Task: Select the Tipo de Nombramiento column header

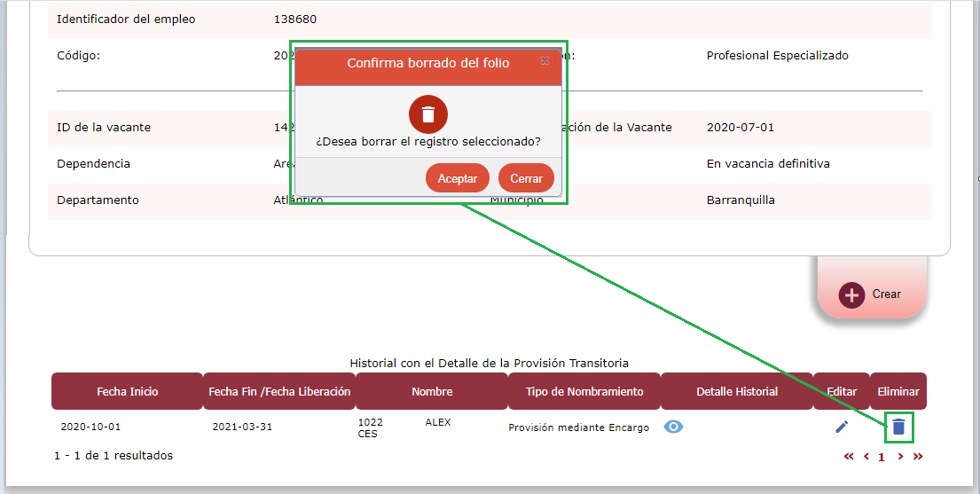Action: pos(584,391)
